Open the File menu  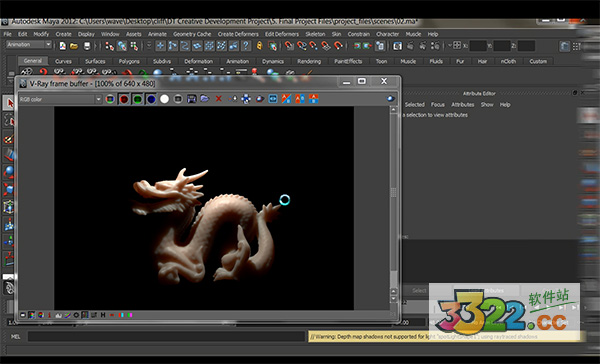pyautogui.click(x=8, y=34)
